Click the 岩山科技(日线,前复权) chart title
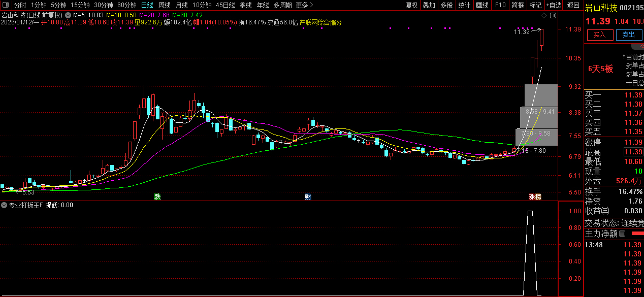 click(32, 15)
